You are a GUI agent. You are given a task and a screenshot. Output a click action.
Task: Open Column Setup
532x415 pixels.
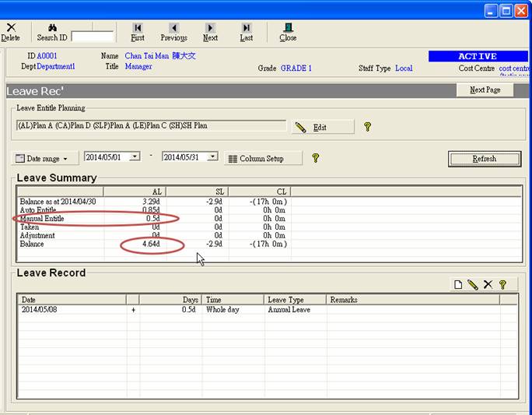click(x=263, y=159)
